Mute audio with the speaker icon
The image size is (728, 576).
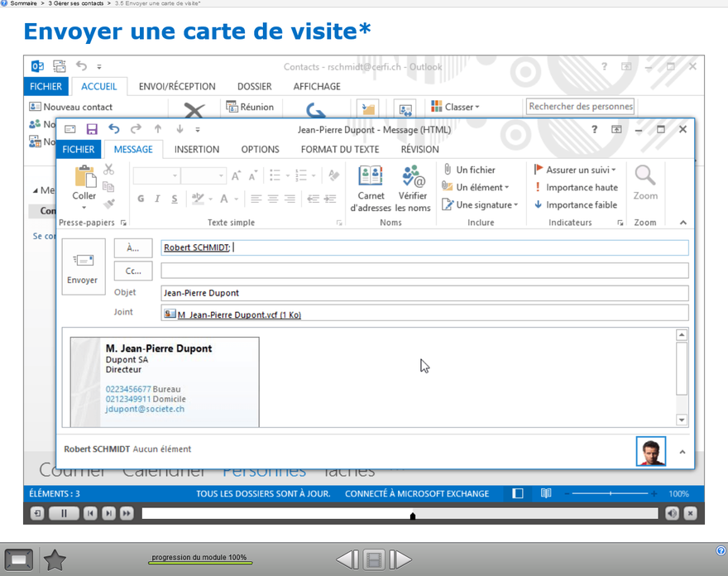pos(672,514)
